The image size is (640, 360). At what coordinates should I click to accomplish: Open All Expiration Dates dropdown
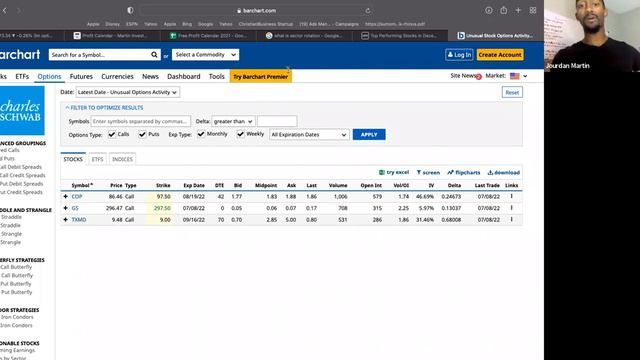309,135
